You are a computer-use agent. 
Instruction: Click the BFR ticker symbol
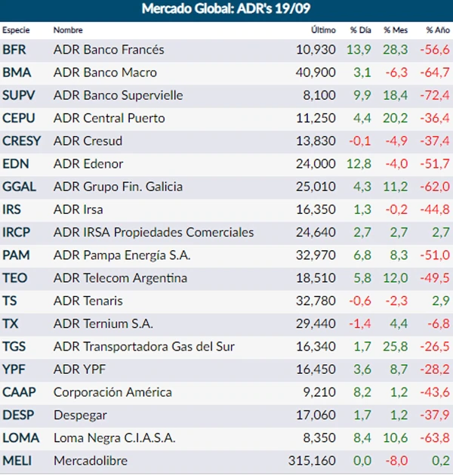point(15,50)
